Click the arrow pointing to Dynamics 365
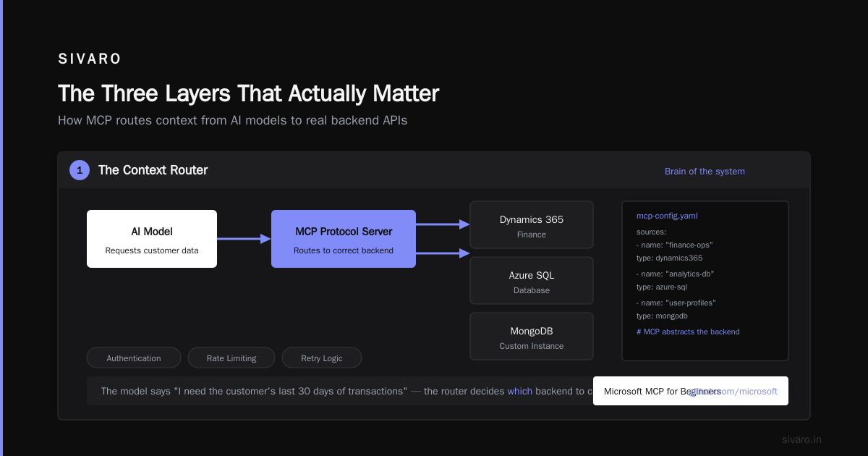The image size is (868, 456). tap(443, 224)
